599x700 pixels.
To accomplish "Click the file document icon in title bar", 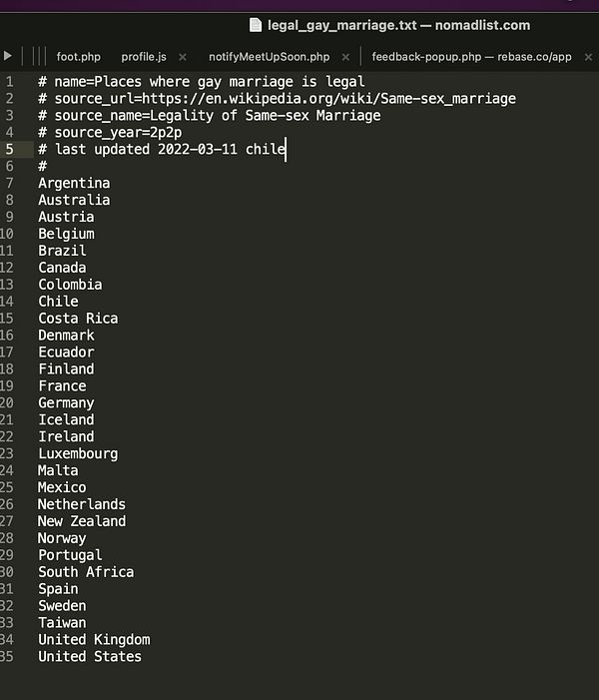I will coord(256,25).
